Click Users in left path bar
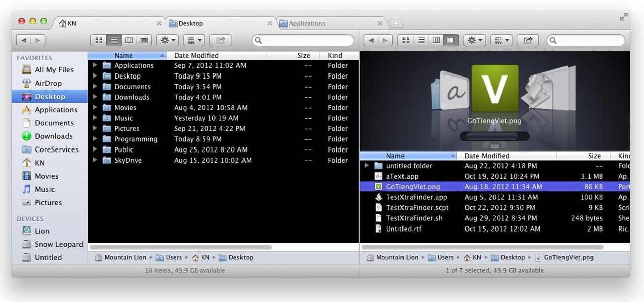Image resolution: width=644 pixels, height=302 pixels. click(x=169, y=257)
